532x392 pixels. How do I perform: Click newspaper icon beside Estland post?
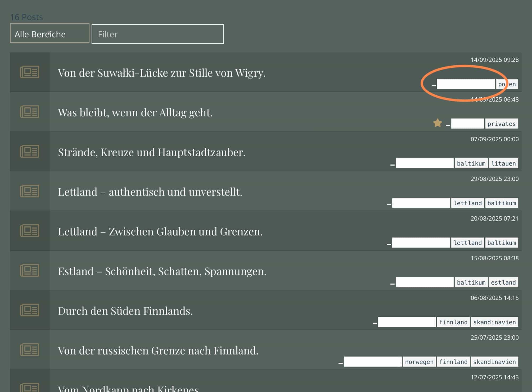click(30, 270)
